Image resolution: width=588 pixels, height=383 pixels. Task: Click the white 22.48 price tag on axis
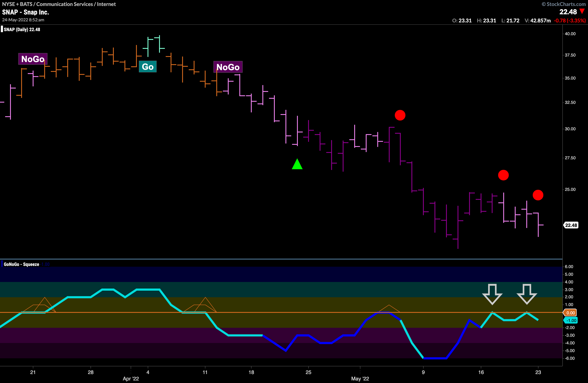point(571,225)
